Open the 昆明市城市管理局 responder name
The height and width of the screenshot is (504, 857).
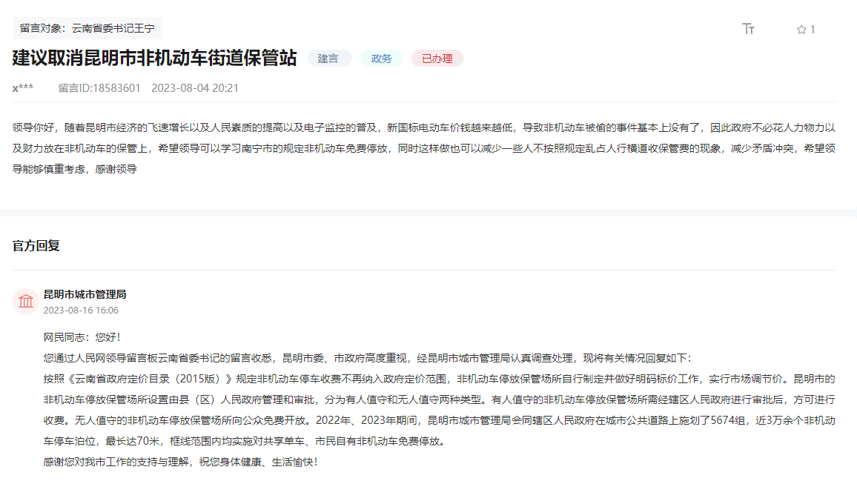(85, 294)
